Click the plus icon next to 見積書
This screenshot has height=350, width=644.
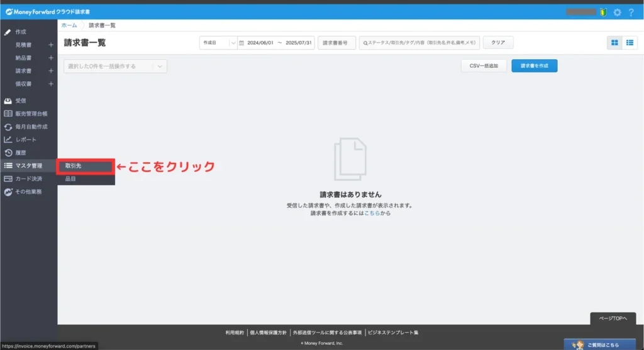coord(51,45)
